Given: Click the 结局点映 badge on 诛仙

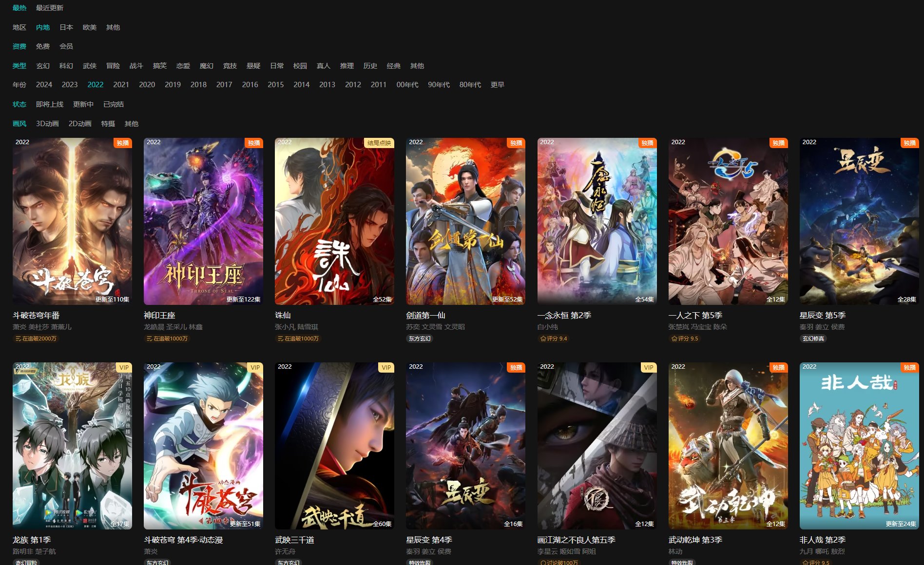Looking at the screenshot, I should (379, 143).
